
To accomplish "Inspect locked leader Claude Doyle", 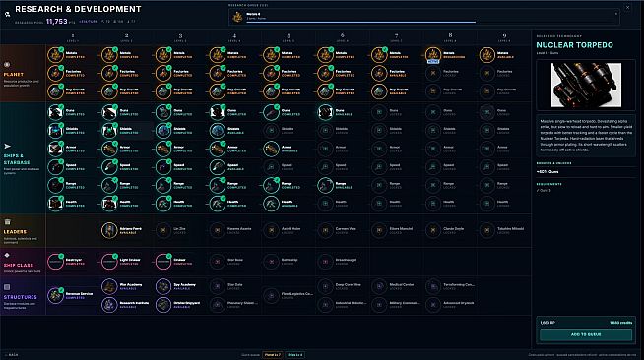I will (x=433, y=230).
